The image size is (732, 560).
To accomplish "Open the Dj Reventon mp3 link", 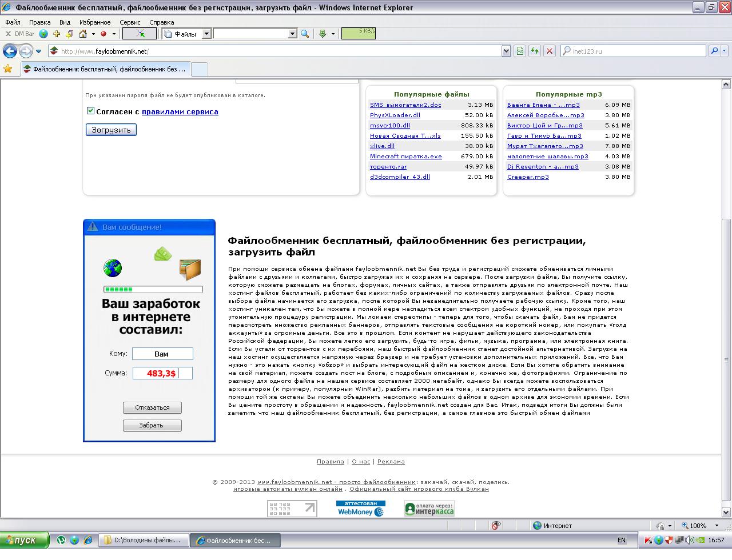I will (x=543, y=166).
